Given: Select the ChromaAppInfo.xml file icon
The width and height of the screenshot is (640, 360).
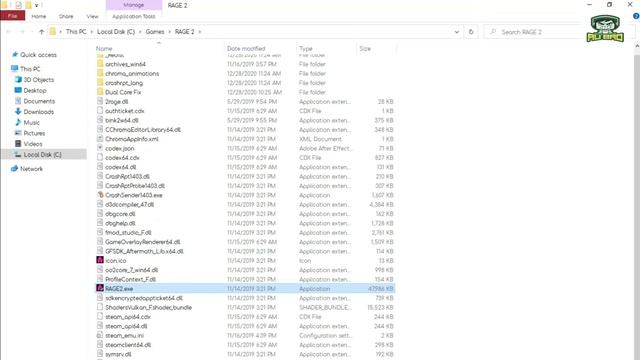Looking at the screenshot, I should [x=100, y=139].
